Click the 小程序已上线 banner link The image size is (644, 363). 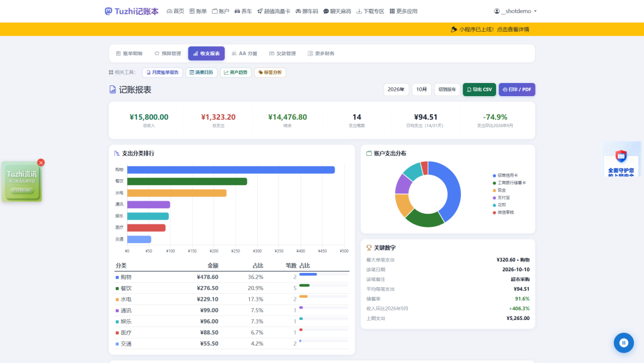490,29
